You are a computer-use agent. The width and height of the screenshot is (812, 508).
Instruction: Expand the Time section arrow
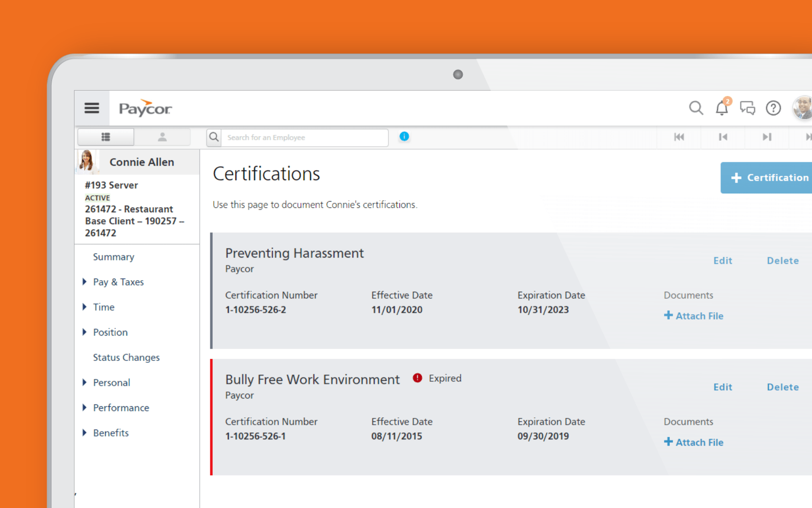[x=84, y=306]
